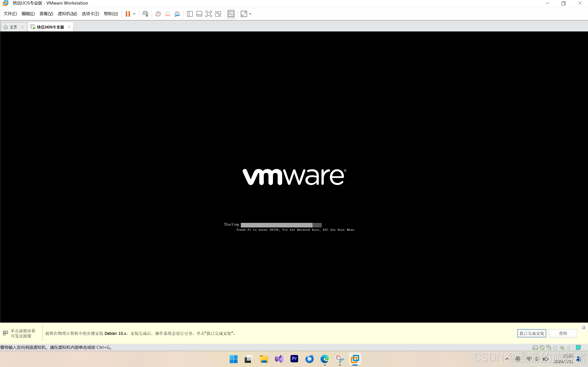The width and height of the screenshot is (588, 367).
Task: Revert virtual machine to previous snapshot
Action: 168,14
